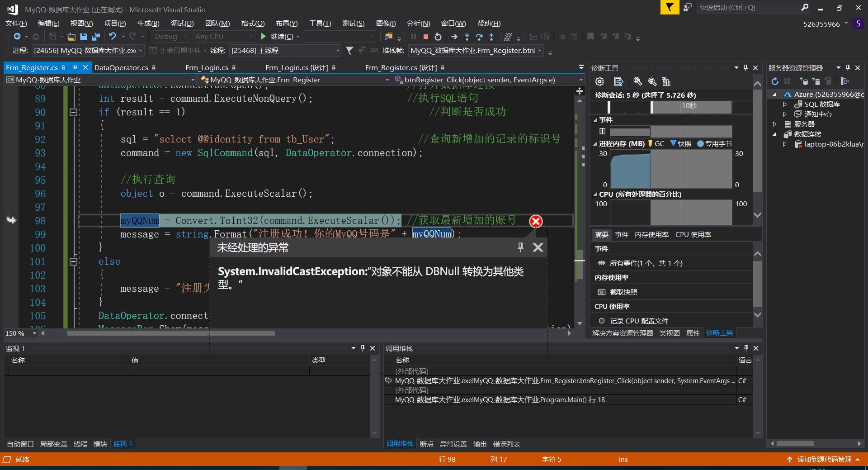Screen dimensions: 868x470
Task: Click the Undo toolbar icon
Action: [x=112, y=37]
